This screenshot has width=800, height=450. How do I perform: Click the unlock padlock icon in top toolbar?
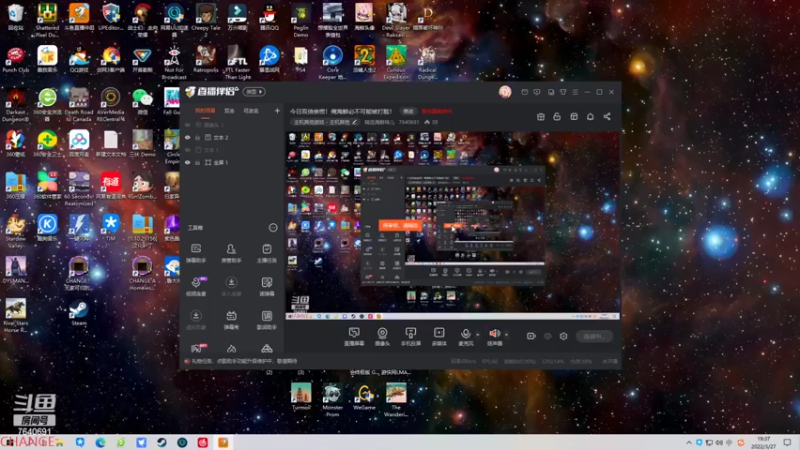[x=557, y=116]
